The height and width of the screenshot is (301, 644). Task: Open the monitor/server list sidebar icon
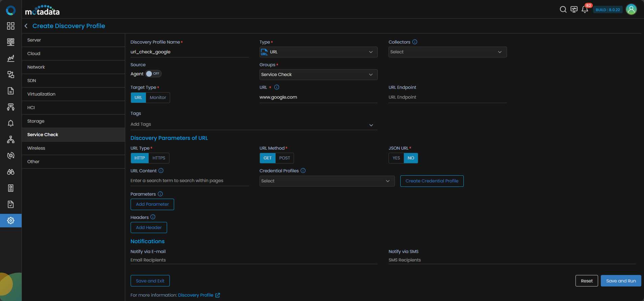pos(11,42)
